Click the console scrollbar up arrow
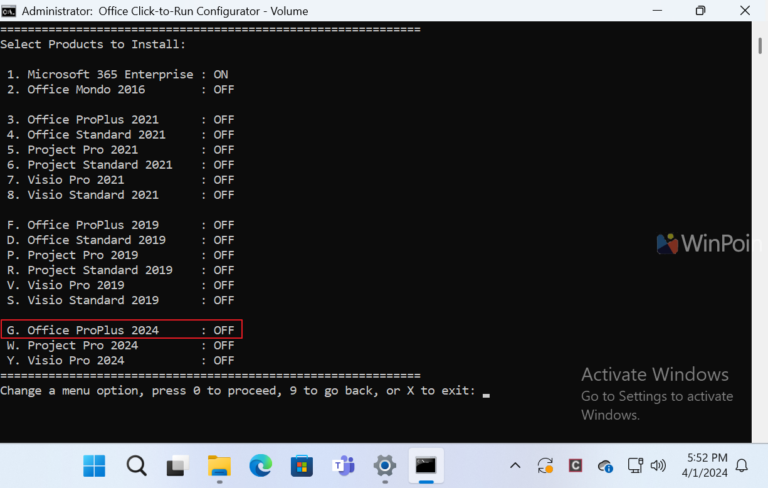 (760, 30)
